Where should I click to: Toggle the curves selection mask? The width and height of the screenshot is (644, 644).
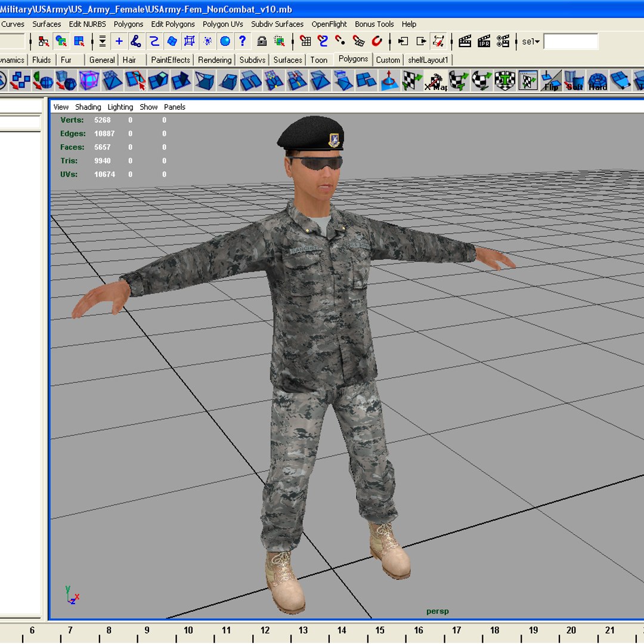tap(154, 41)
